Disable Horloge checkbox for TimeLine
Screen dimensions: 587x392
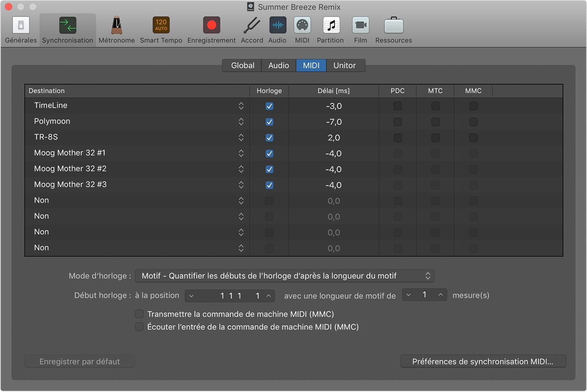pyautogui.click(x=269, y=106)
